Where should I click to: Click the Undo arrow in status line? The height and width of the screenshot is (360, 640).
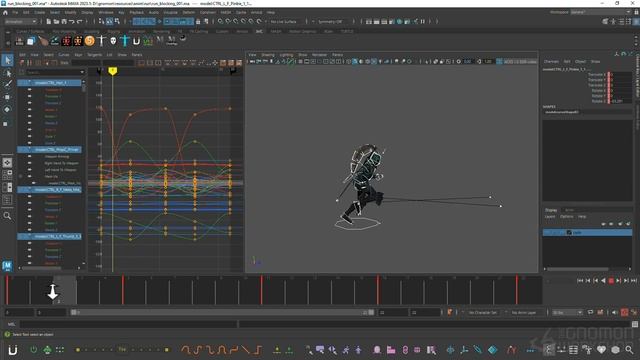click(72, 22)
